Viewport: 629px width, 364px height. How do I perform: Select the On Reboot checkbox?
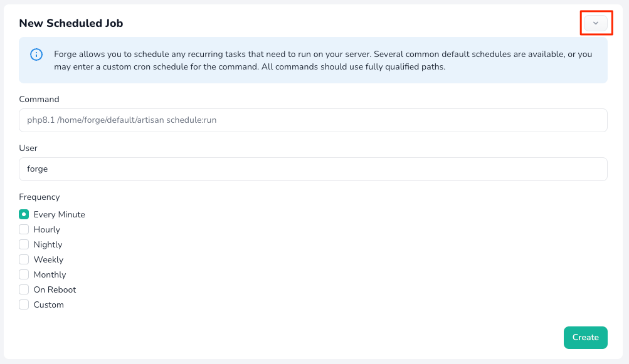click(24, 289)
